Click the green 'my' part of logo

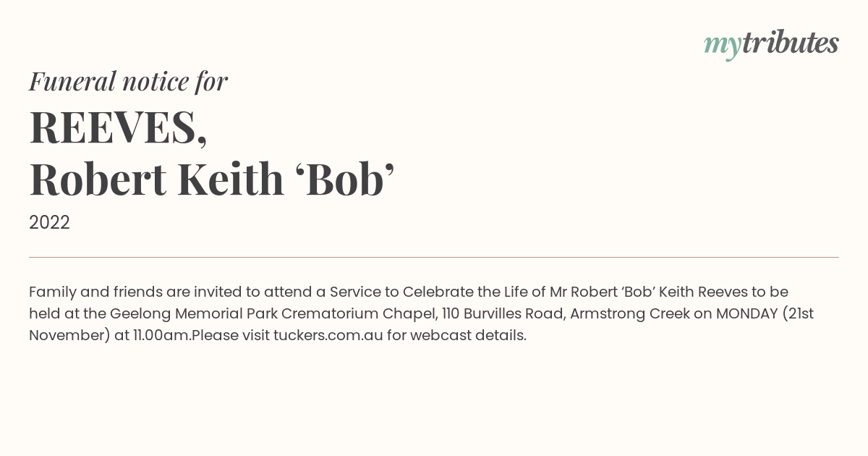coord(723,47)
